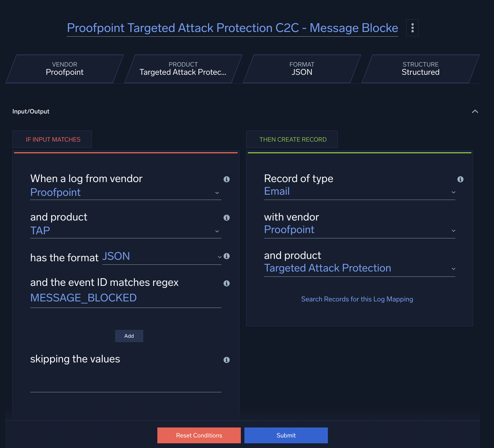Click the Add button

click(129, 336)
